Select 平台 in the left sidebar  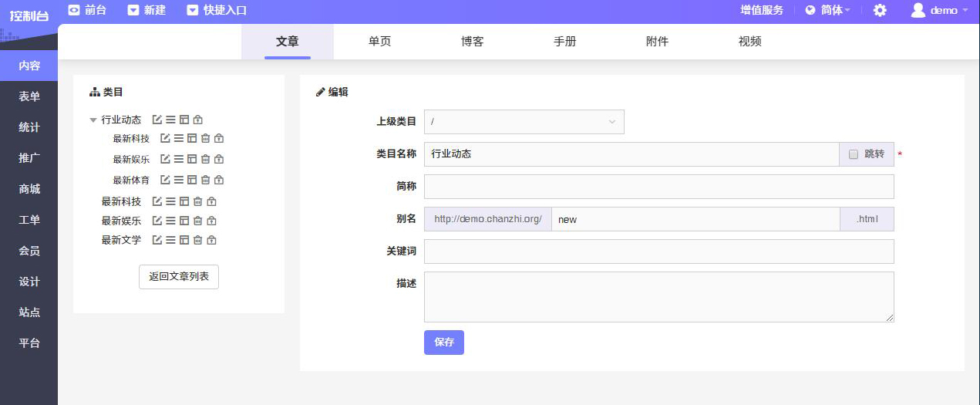[x=29, y=343]
